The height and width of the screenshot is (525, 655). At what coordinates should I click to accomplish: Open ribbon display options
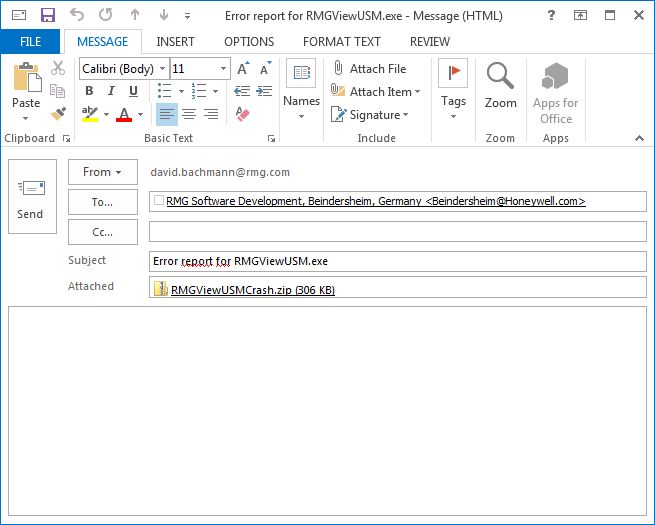point(580,15)
